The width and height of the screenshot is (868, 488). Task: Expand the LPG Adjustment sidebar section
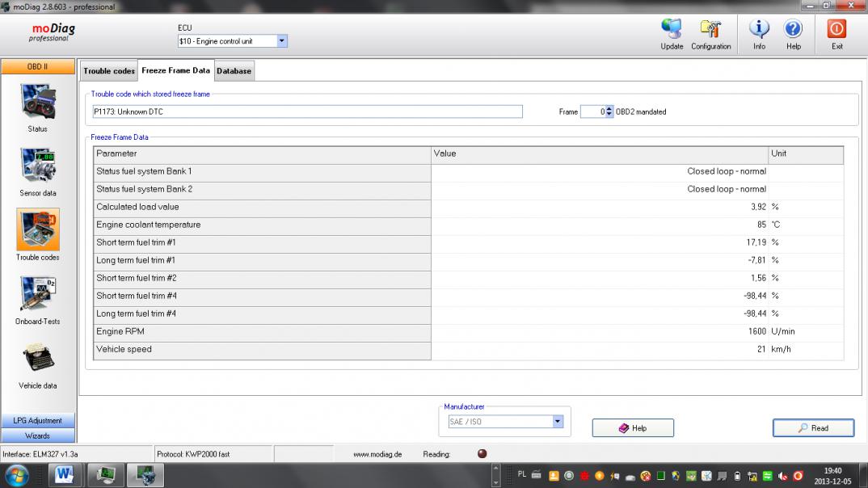tap(38, 421)
